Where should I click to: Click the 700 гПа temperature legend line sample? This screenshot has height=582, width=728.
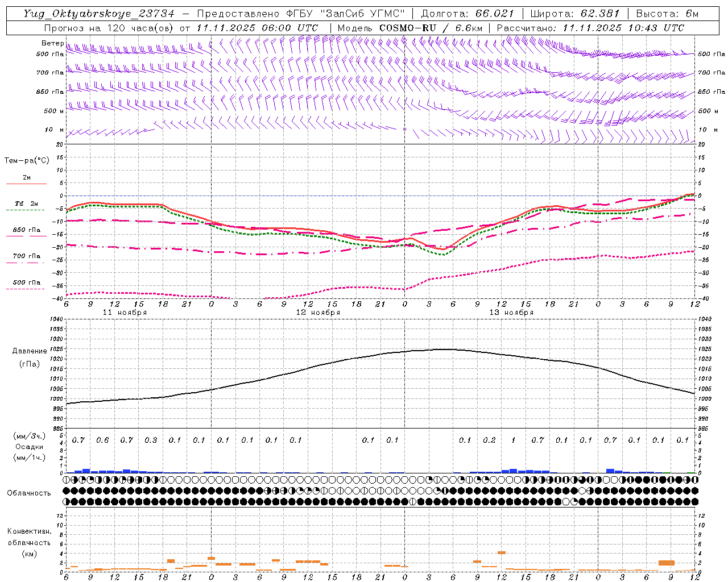click(26, 262)
